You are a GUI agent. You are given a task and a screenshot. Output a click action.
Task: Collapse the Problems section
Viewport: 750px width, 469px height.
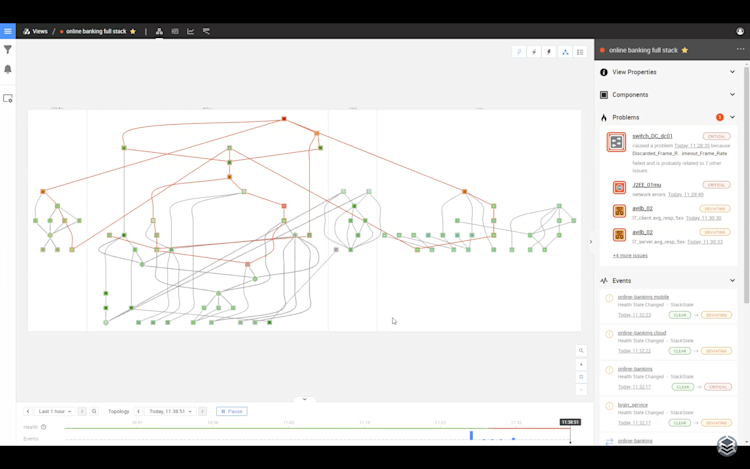point(732,117)
